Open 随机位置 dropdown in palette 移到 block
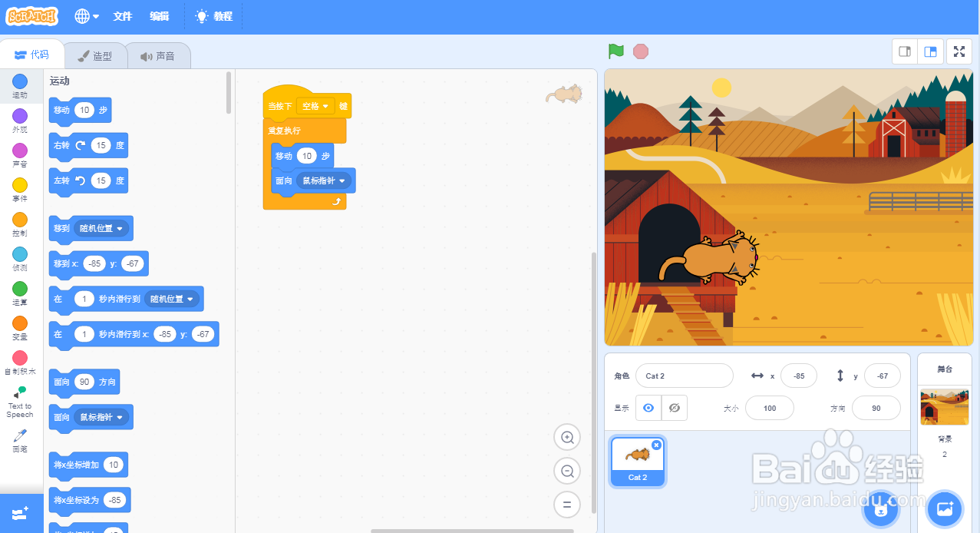 [101, 228]
